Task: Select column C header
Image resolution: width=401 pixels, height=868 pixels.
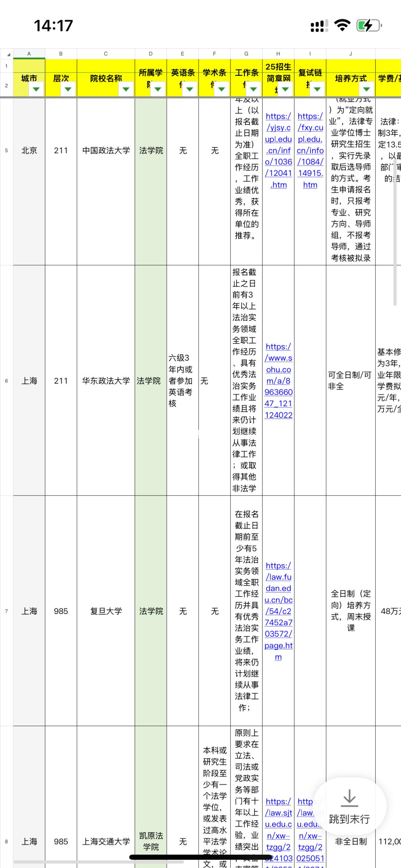Action: 106,54
